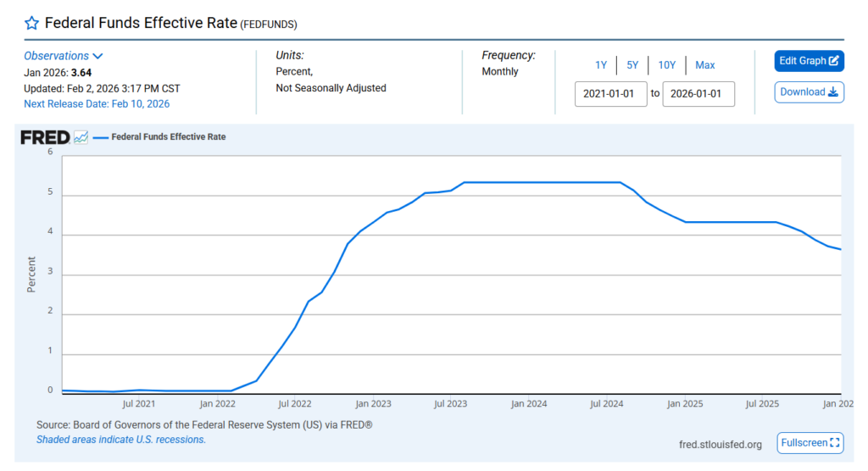Open the Next Release Date link
The height and width of the screenshot is (471, 868).
[97, 103]
